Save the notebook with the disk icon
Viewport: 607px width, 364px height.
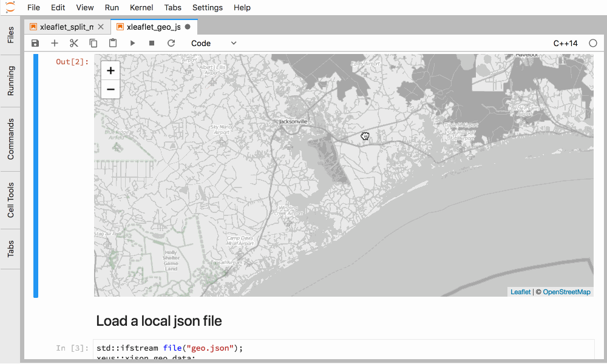(35, 43)
